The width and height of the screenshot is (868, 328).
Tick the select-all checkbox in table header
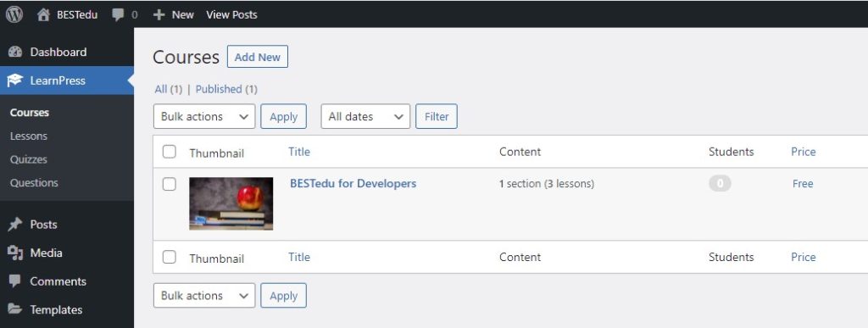170,152
